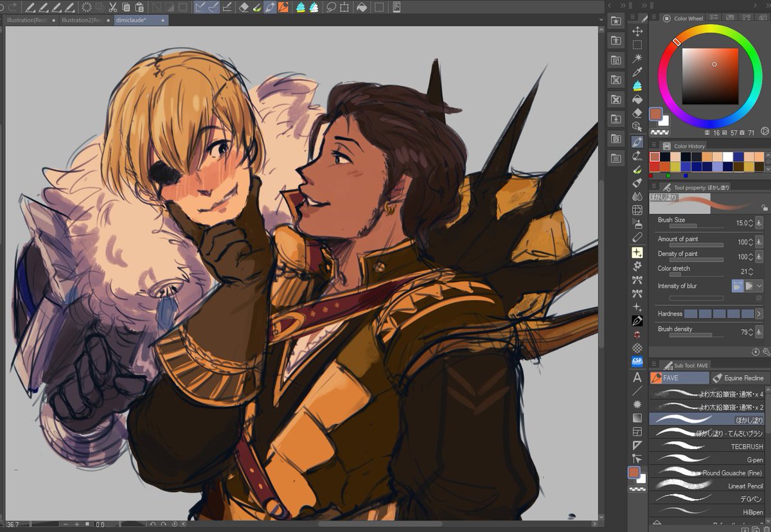Select the Text tool

pyautogui.click(x=637, y=377)
